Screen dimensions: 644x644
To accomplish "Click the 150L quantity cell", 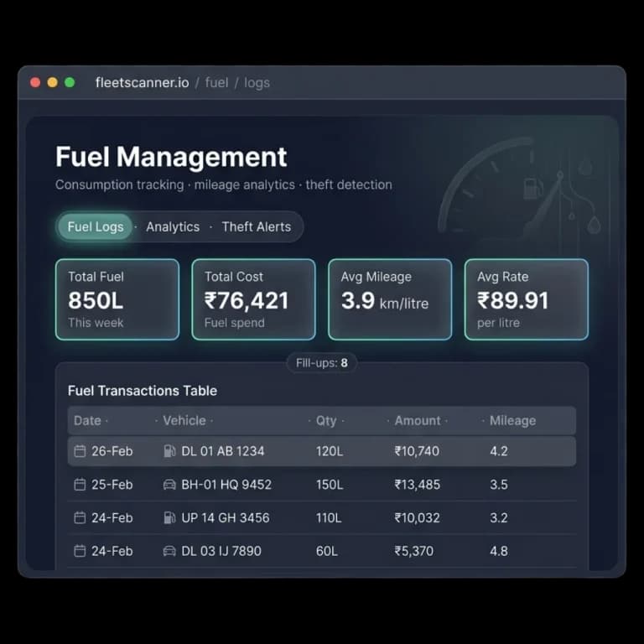I will [330, 484].
